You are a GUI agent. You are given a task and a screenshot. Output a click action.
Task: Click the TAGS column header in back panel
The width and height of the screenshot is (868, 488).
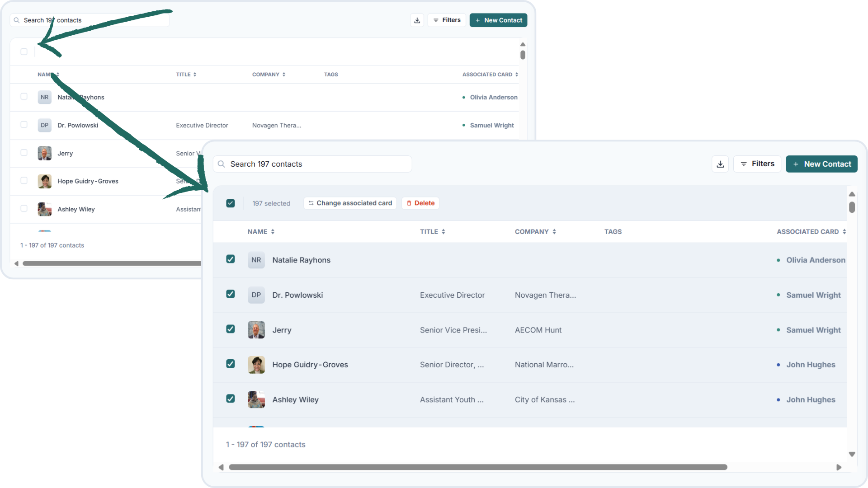coord(331,75)
